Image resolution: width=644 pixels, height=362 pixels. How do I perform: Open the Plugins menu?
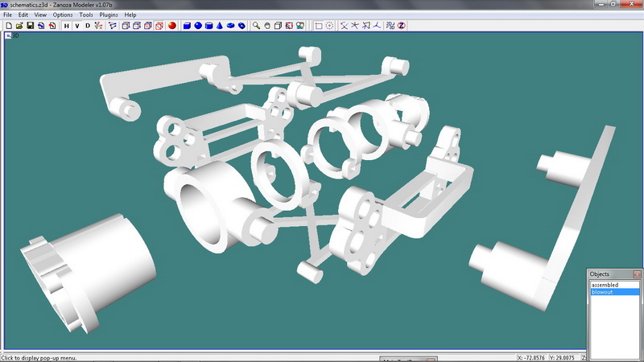click(x=109, y=14)
